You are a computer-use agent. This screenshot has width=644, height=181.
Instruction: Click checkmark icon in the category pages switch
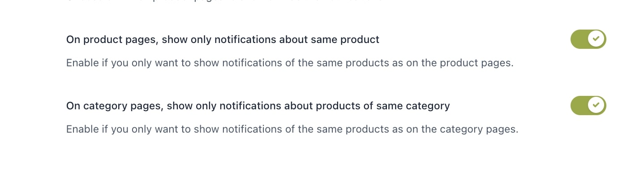click(x=596, y=106)
